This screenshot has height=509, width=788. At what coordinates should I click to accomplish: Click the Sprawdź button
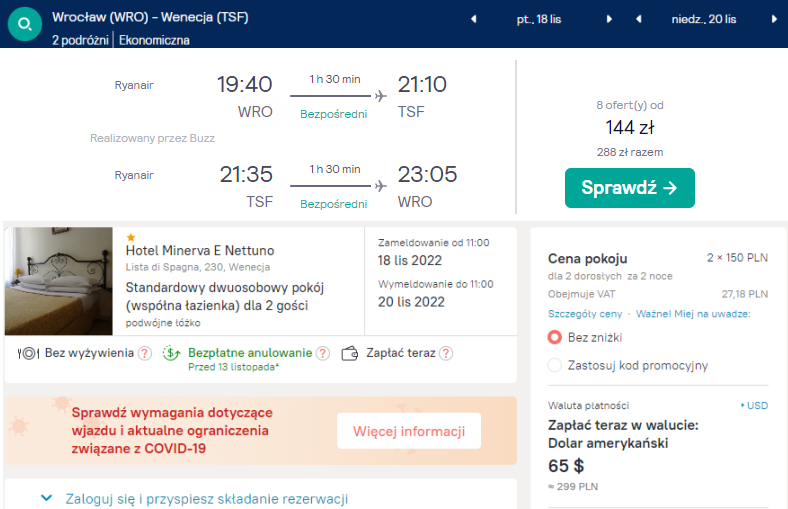[629, 188]
